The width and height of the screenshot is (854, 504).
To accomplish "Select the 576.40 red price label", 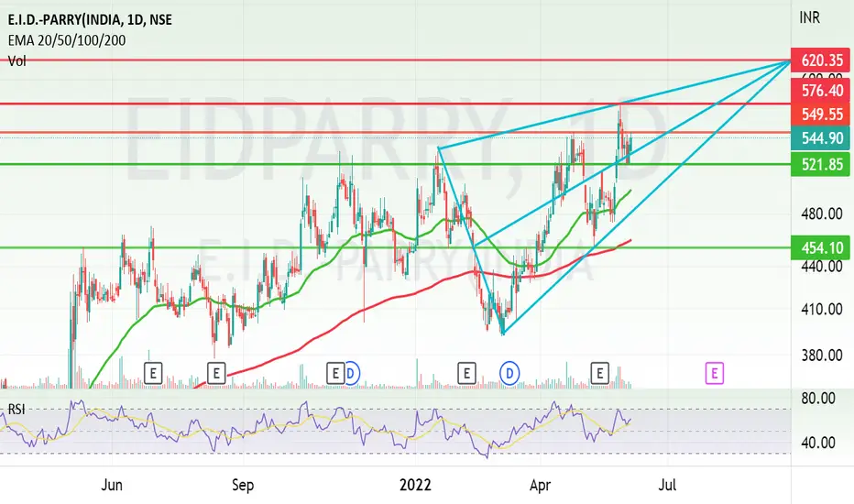I will pos(820,90).
